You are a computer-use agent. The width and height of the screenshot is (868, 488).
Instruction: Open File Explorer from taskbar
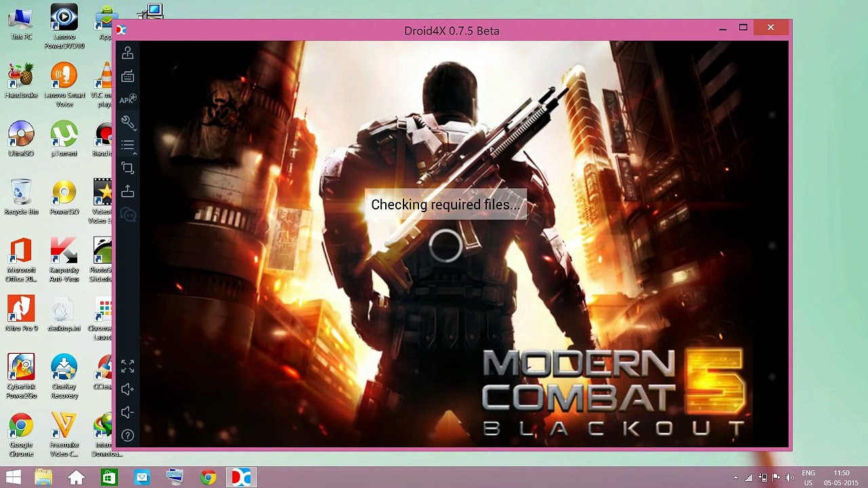click(x=43, y=478)
